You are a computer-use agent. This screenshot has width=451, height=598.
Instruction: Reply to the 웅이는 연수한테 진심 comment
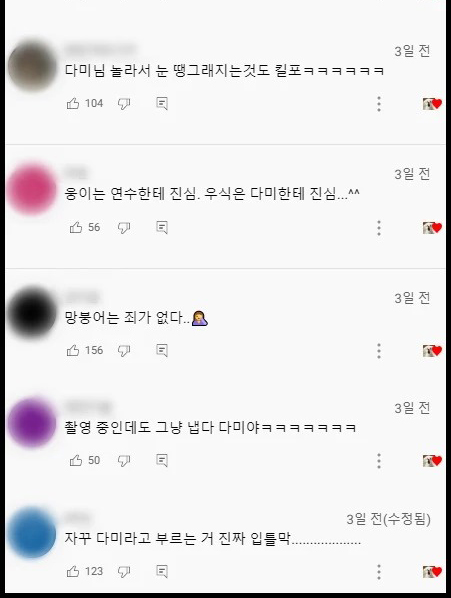162,227
